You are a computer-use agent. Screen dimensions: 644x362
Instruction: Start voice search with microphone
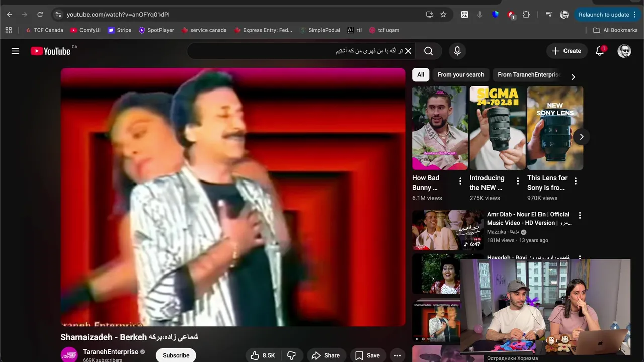[457, 51]
